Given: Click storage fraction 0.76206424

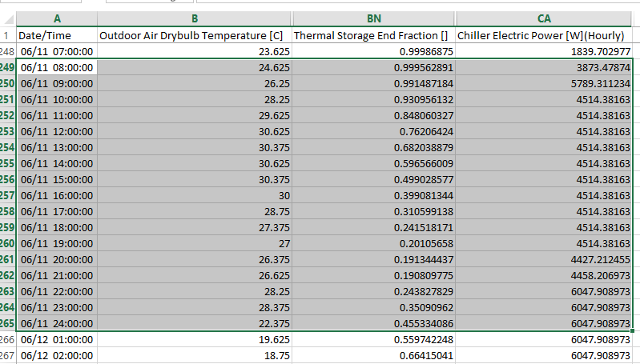Looking at the screenshot, I should coord(374,132).
